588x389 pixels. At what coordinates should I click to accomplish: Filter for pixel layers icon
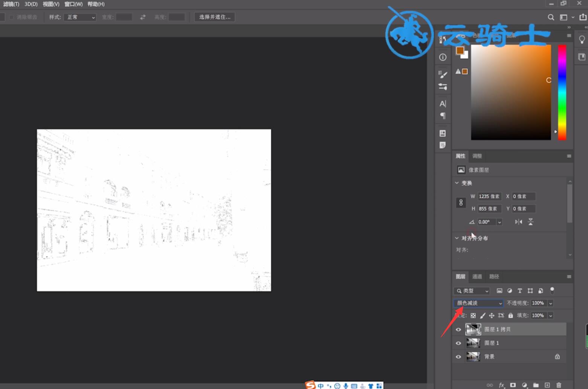coord(499,291)
